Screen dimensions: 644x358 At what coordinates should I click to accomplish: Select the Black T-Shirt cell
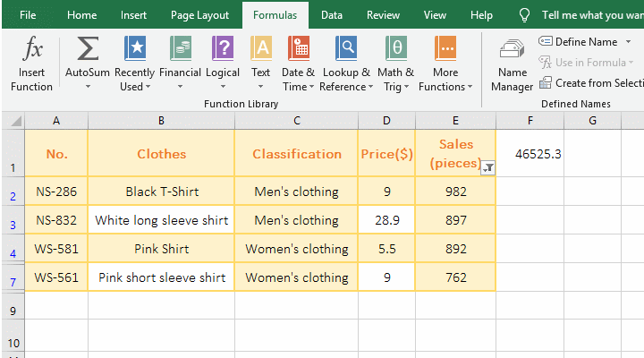click(x=161, y=192)
